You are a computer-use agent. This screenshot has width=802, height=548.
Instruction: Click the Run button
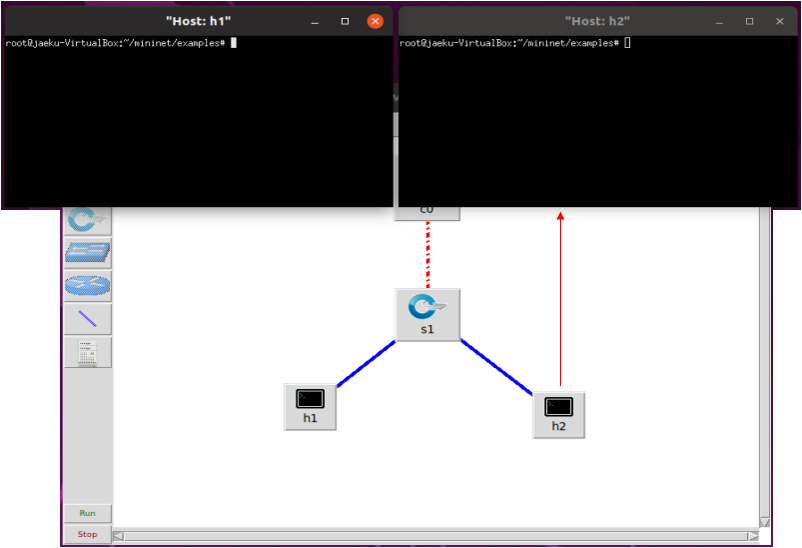87,513
